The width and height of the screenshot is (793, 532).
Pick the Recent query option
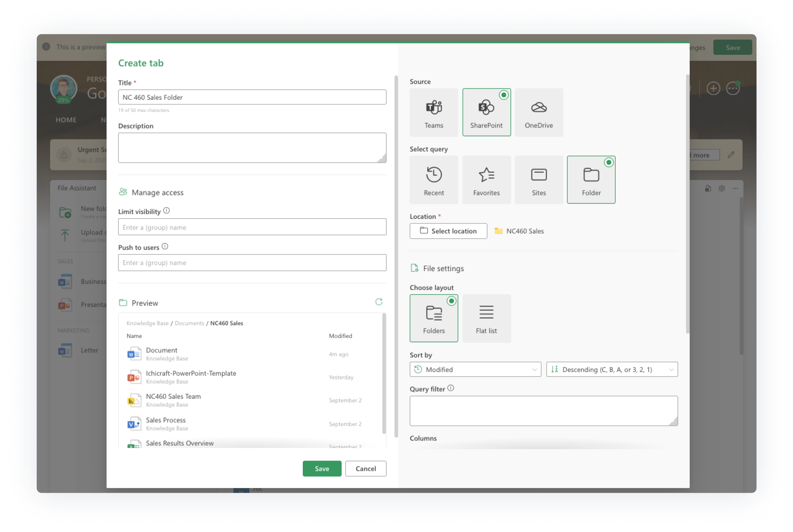pyautogui.click(x=433, y=180)
